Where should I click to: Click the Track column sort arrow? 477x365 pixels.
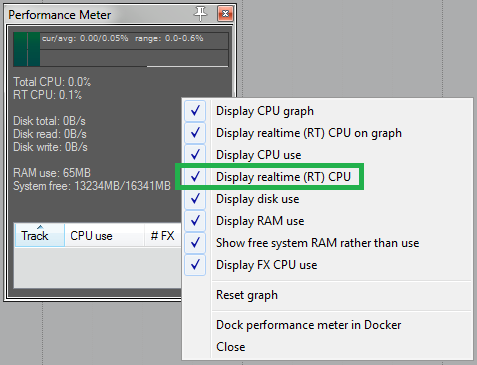pyautogui.click(x=40, y=227)
